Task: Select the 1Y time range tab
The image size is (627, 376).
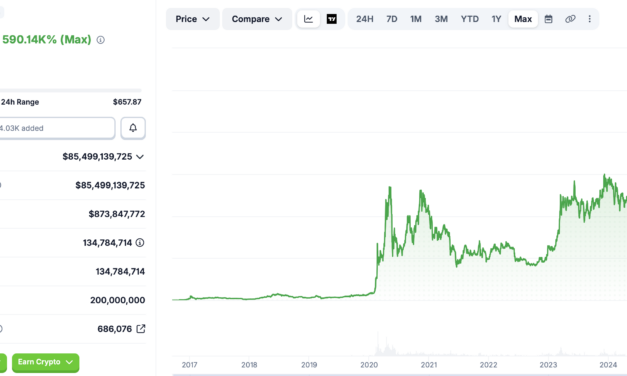Action: (x=496, y=19)
